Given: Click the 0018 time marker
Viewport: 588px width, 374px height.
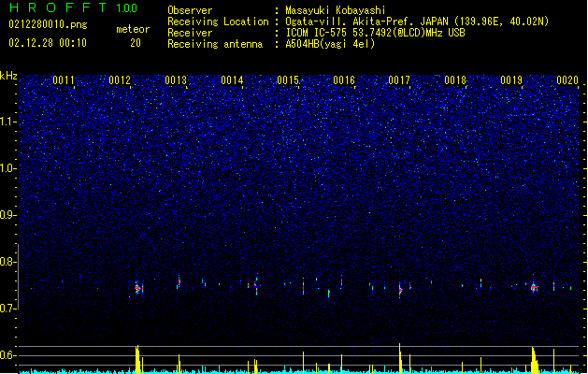Looking at the screenshot, I should (x=455, y=79).
